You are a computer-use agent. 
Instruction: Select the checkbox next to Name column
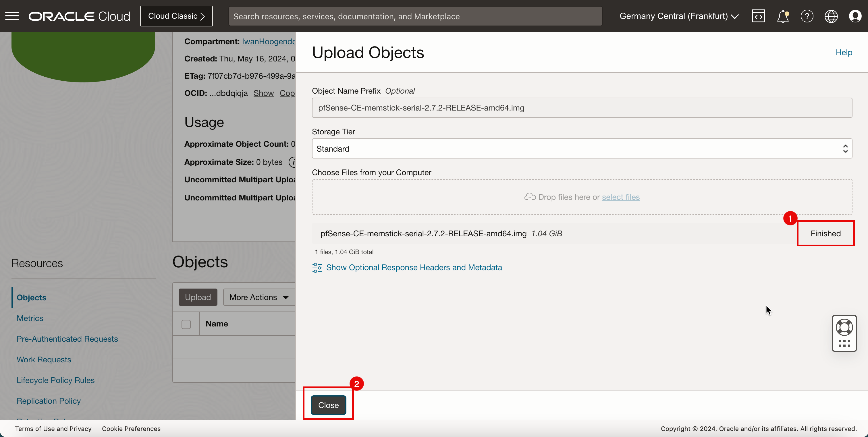[x=186, y=324]
